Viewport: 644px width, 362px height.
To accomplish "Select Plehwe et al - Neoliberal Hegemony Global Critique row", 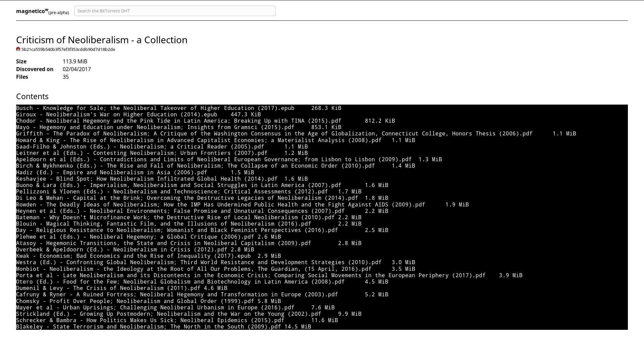I will [x=149, y=237].
